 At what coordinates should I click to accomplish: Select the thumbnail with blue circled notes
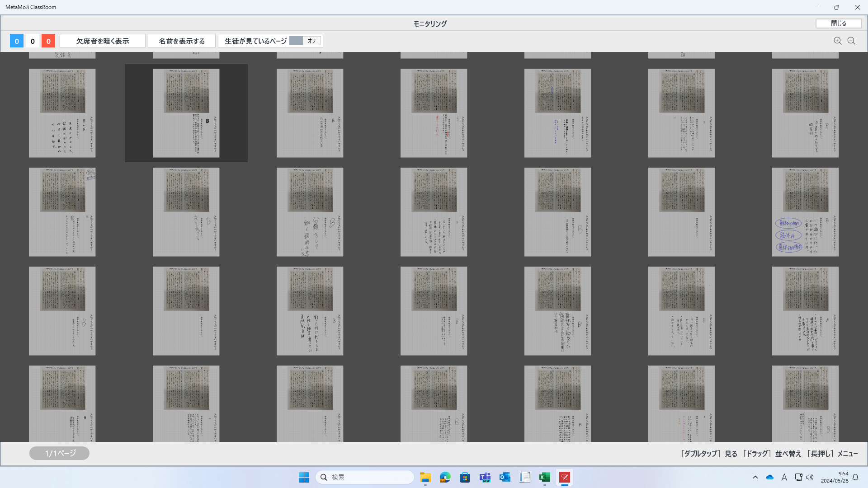pos(805,212)
